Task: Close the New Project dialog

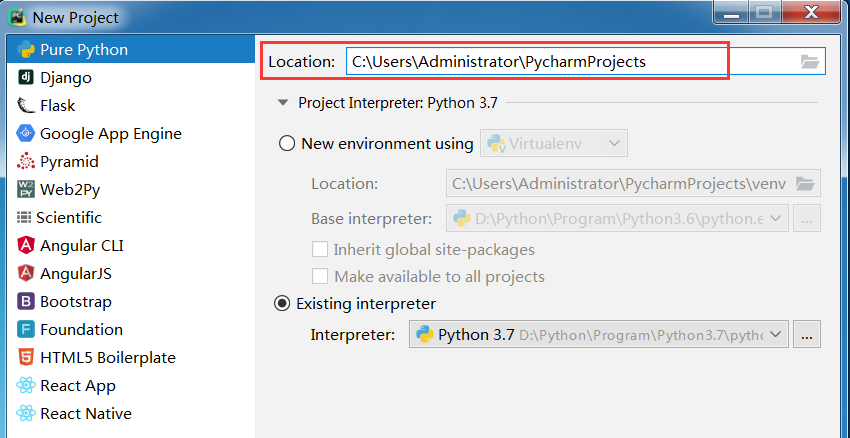Action: tap(811, 12)
